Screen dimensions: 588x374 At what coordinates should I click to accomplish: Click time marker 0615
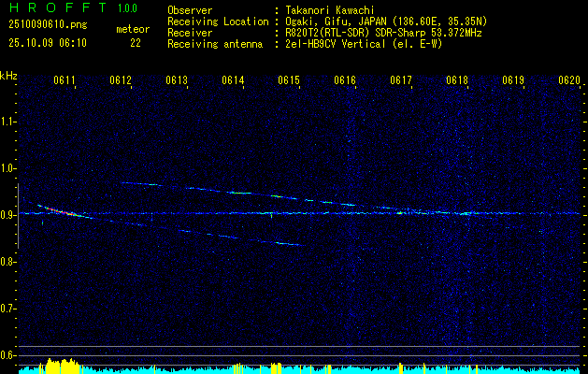[x=289, y=80]
